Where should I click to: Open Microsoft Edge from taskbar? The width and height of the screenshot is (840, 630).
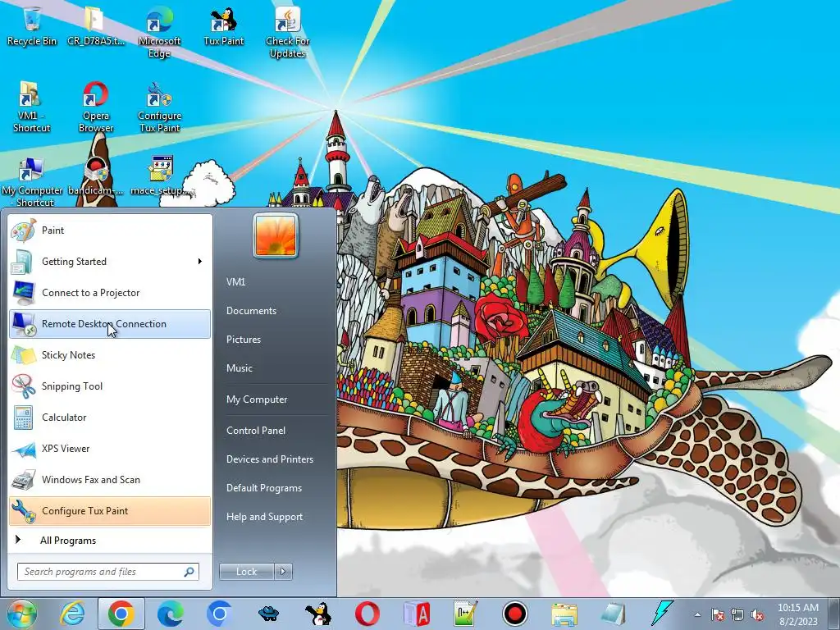tap(171, 614)
